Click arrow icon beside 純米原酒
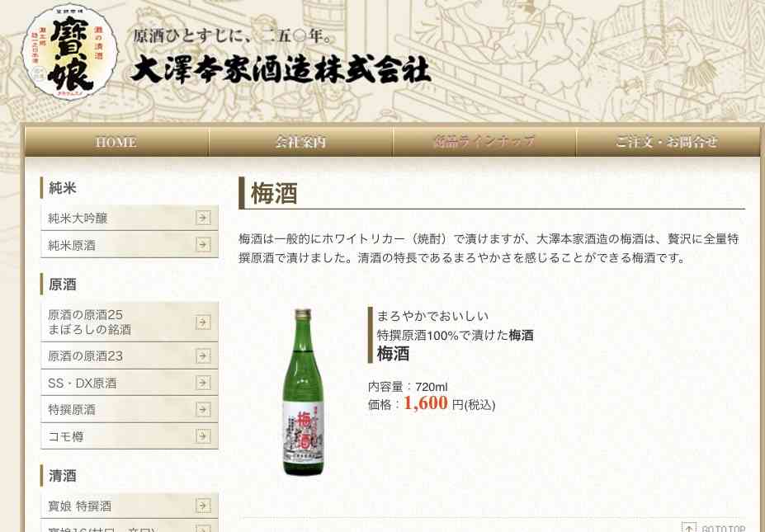 203,245
